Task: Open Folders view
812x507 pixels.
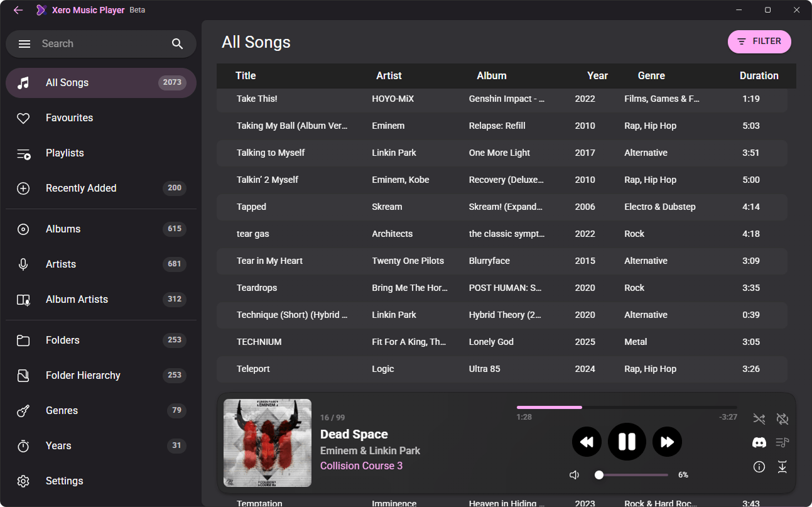Action: tap(101, 341)
